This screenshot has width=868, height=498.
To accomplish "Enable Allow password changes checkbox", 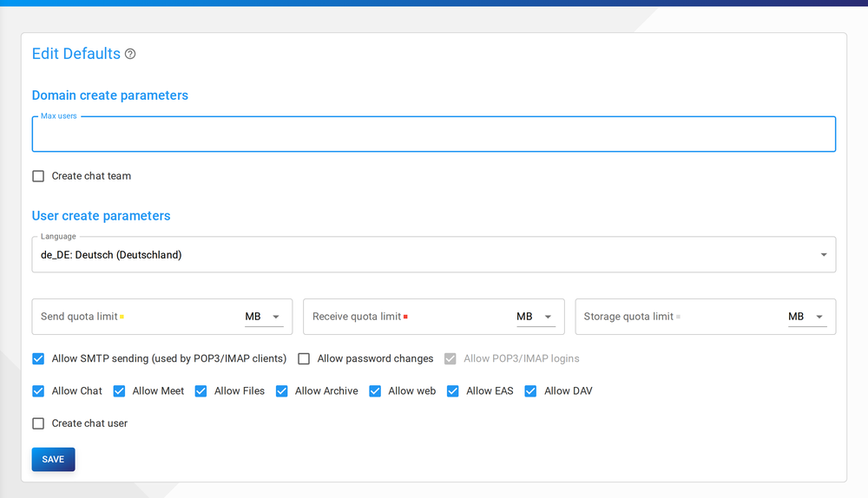I will (304, 358).
